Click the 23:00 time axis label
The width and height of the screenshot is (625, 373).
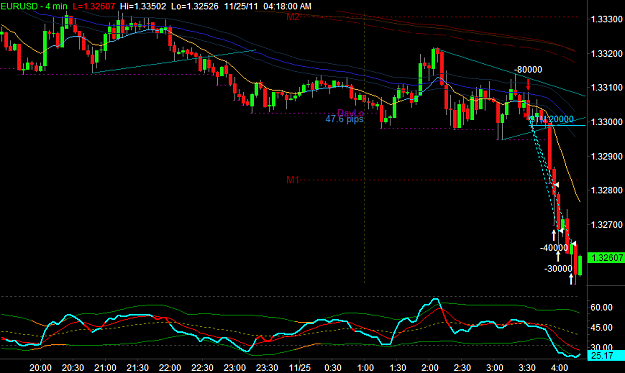235,368
